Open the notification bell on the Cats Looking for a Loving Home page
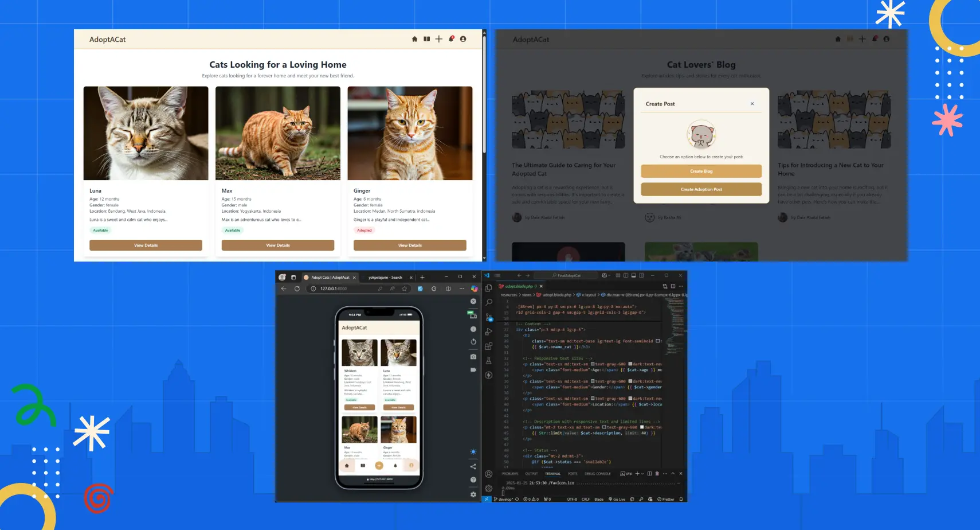This screenshot has height=530, width=980. point(452,39)
